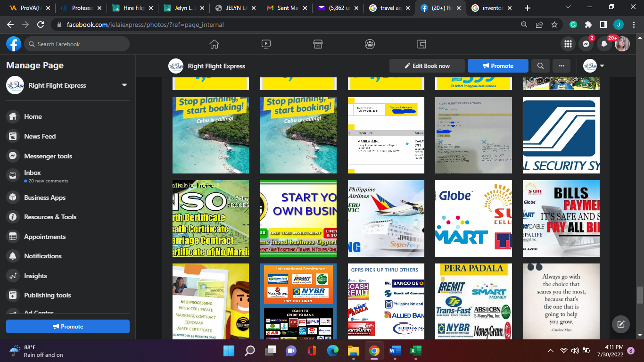Click Edit Book now button
The height and width of the screenshot is (362, 644).
[427, 66]
